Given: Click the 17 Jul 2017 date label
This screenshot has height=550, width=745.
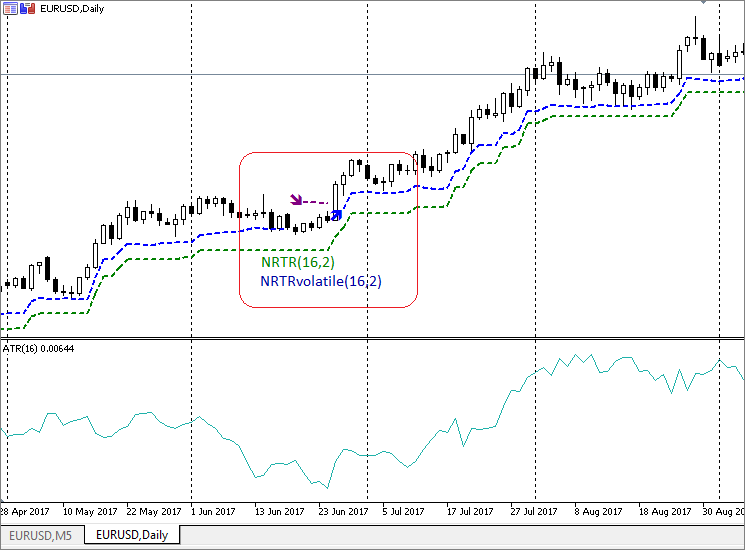Looking at the screenshot, I should click(x=470, y=512).
